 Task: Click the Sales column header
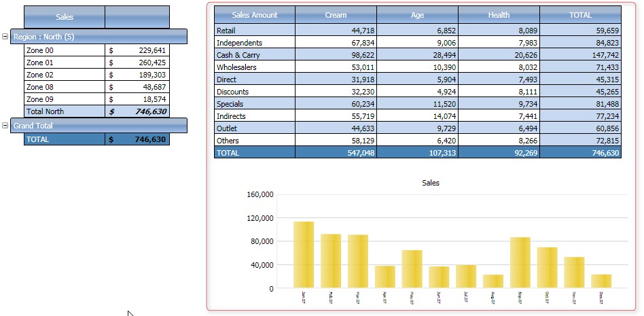click(65, 17)
